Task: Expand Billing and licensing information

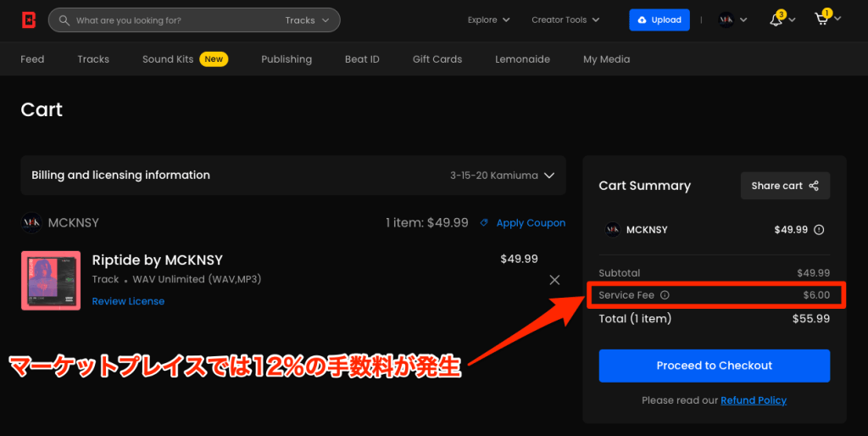Action: click(x=548, y=176)
